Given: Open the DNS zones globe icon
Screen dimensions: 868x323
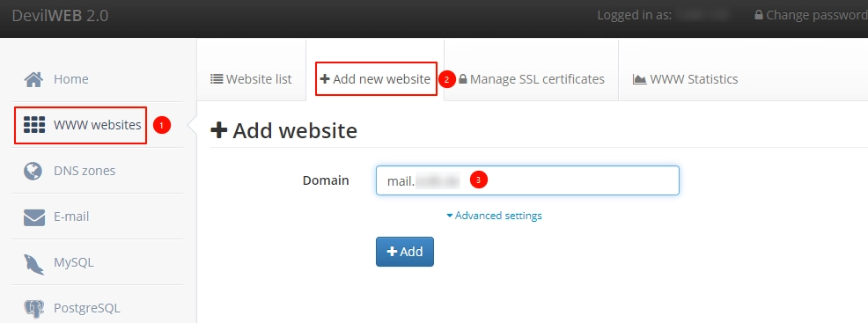Looking at the screenshot, I should pyautogui.click(x=33, y=171).
